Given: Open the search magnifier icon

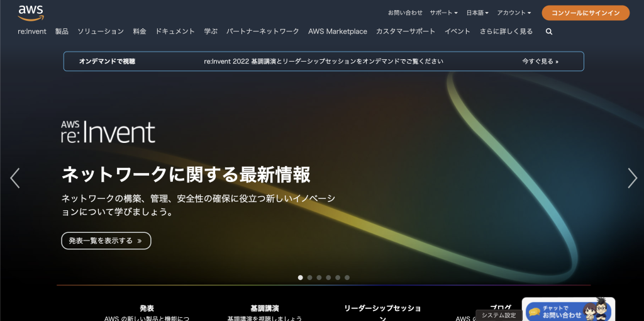Looking at the screenshot, I should 549,31.
